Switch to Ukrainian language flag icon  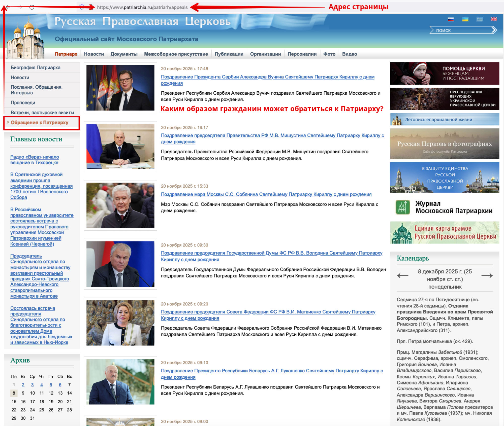(x=465, y=19)
